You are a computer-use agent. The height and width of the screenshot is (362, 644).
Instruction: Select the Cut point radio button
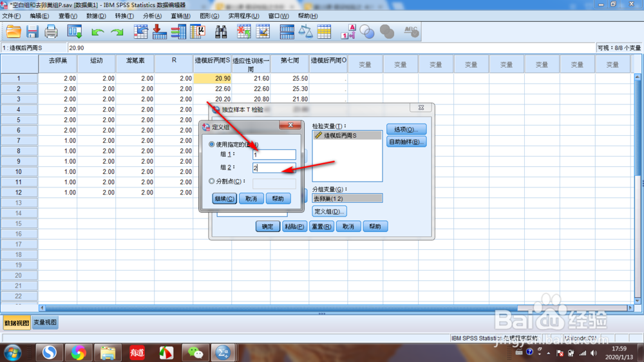[211, 181]
